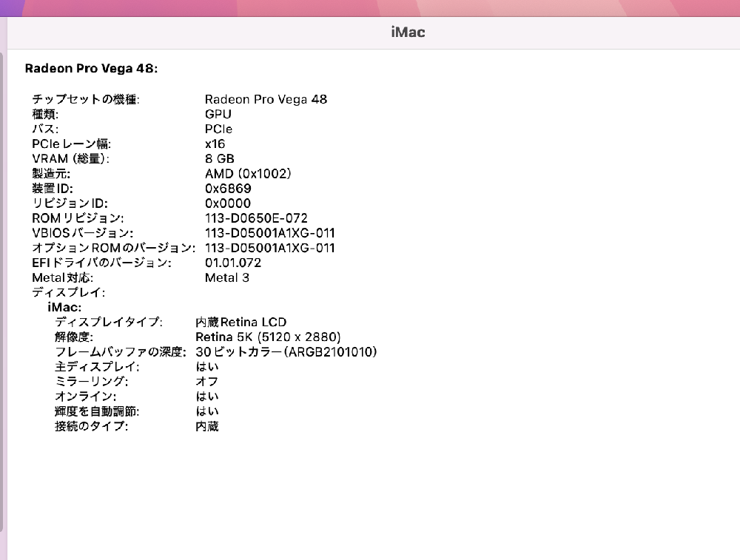The width and height of the screenshot is (740, 560).
Task: Click the VRAM (総量) label
Action: point(71,158)
